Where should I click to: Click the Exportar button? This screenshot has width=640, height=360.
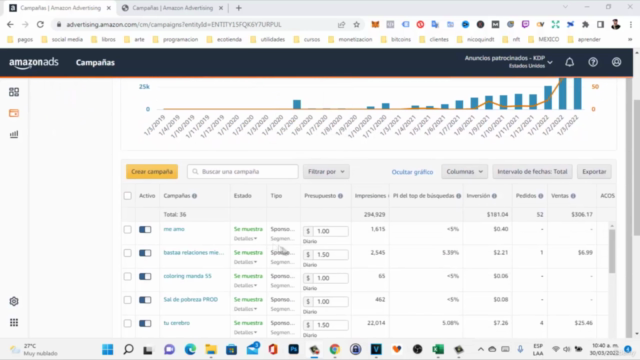pyautogui.click(x=594, y=172)
